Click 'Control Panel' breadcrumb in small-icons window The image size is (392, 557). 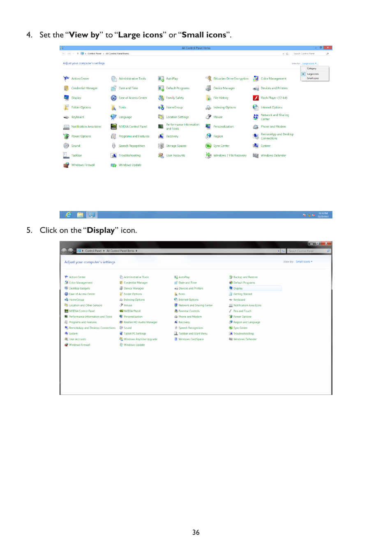pyautogui.click(x=93, y=251)
